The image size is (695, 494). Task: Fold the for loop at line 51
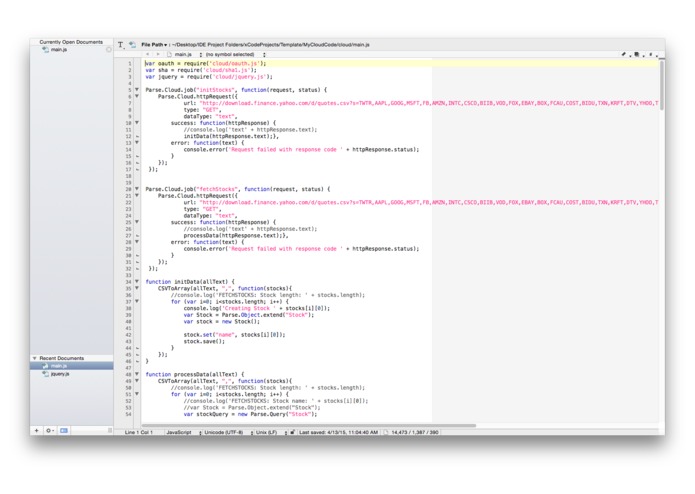tap(137, 394)
